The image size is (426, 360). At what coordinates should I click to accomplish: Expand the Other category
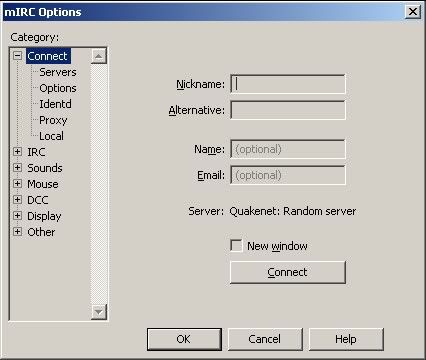(17, 232)
